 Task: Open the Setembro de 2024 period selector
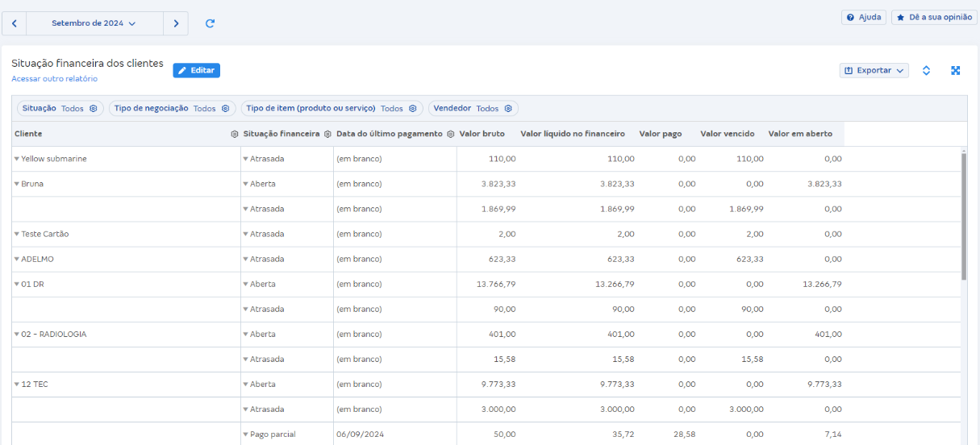(94, 23)
